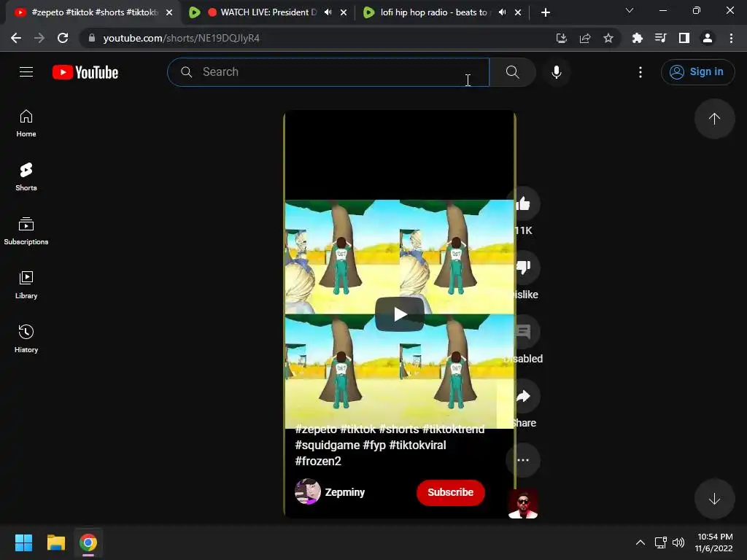Show hidden system tray icons
The height and width of the screenshot is (560, 747).
click(640, 542)
